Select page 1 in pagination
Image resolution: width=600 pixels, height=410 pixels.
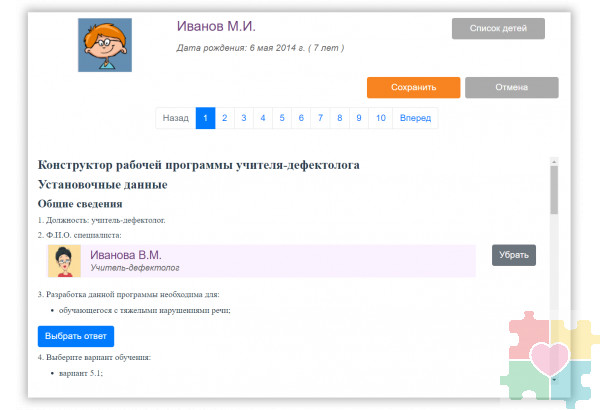click(x=205, y=118)
